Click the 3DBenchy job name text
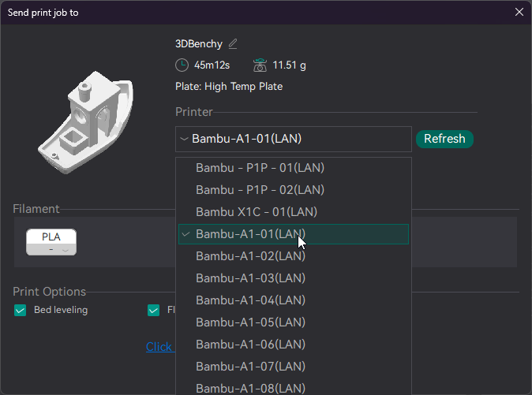The width and height of the screenshot is (532, 395). click(x=199, y=43)
